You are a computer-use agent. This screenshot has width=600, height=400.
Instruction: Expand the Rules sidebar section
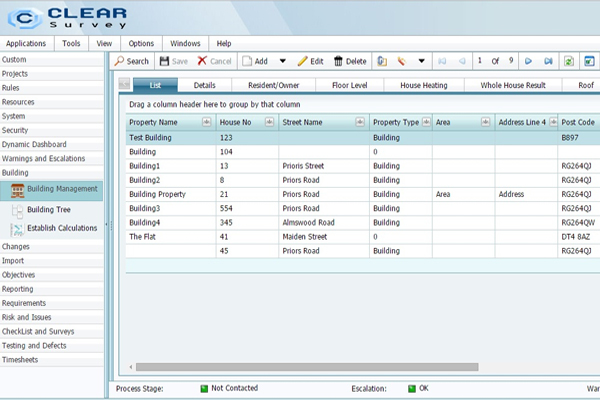click(52, 88)
